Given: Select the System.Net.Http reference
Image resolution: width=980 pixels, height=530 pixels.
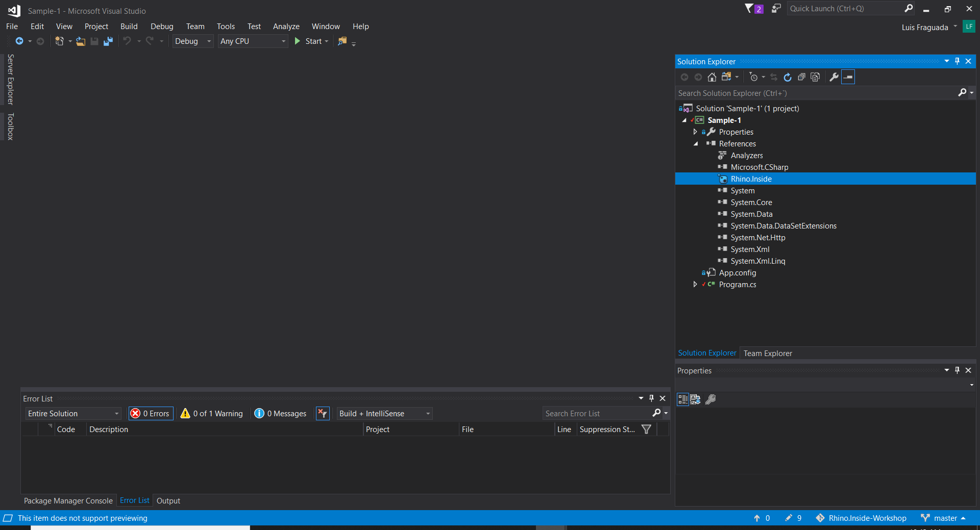Looking at the screenshot, I should coord(758,238).
